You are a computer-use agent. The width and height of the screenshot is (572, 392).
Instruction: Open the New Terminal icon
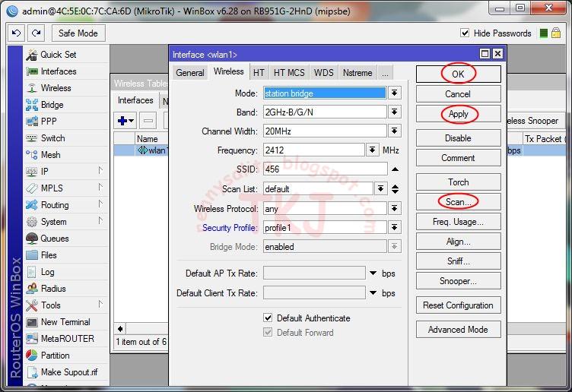pos(32,322)
